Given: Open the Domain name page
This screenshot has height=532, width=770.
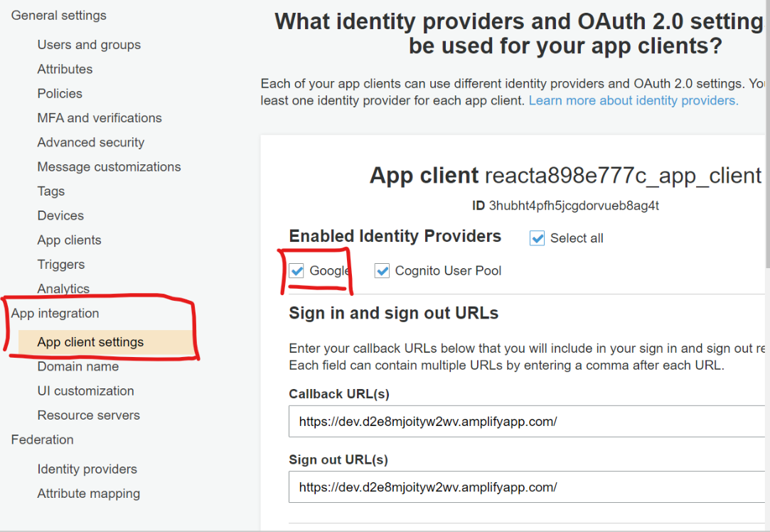Looking at the screenshot, I should [78, 366].
